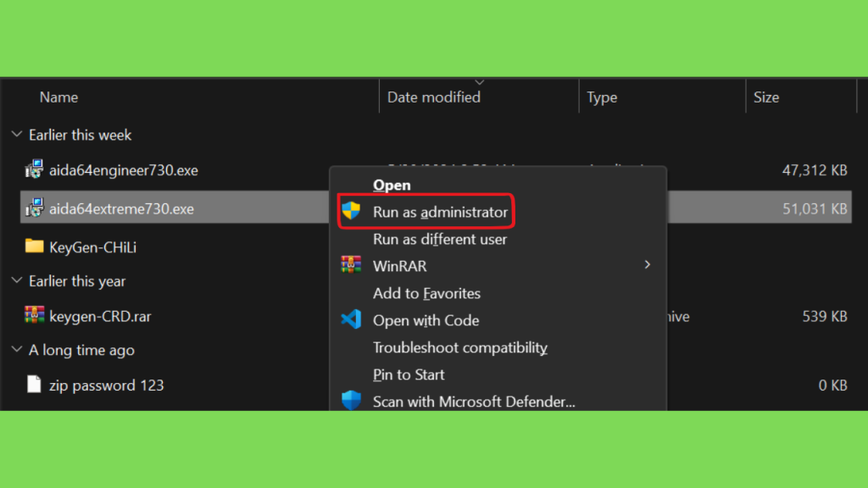868x488 pixels.
Task: Click the aida64extreme730.exe file icon
Action: point(34,208)
